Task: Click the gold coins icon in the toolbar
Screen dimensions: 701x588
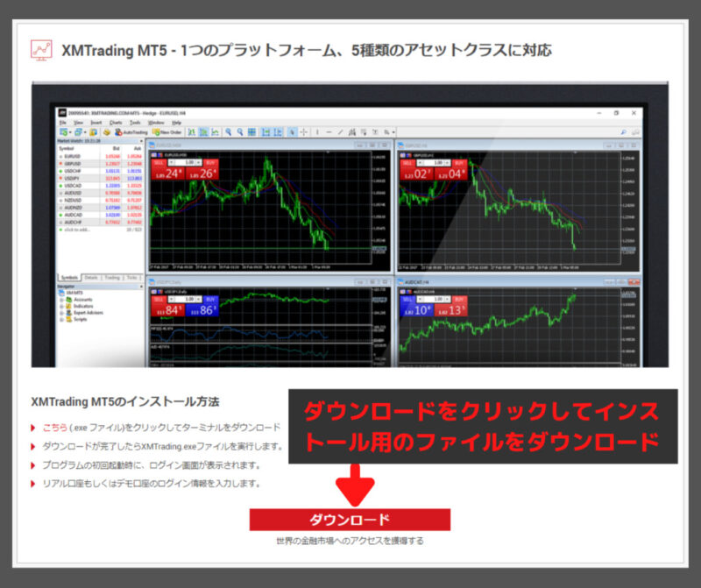Action: tap(107, 132)
